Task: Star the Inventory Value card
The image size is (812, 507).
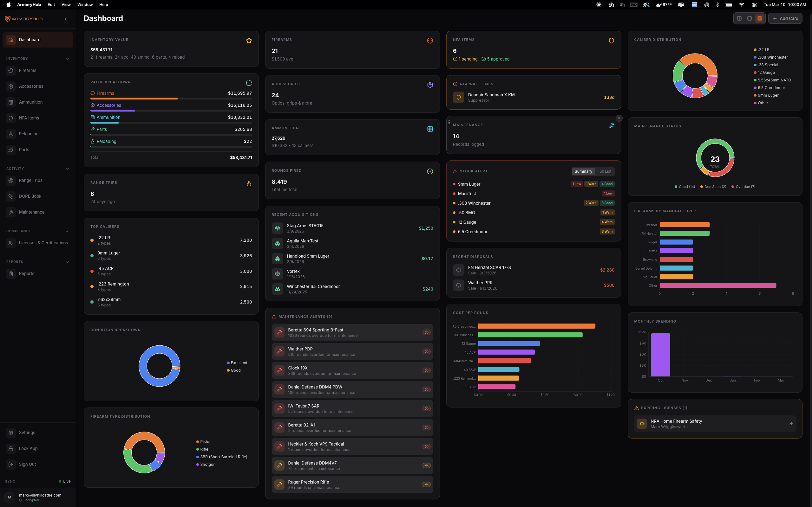Action: [249, 41]
